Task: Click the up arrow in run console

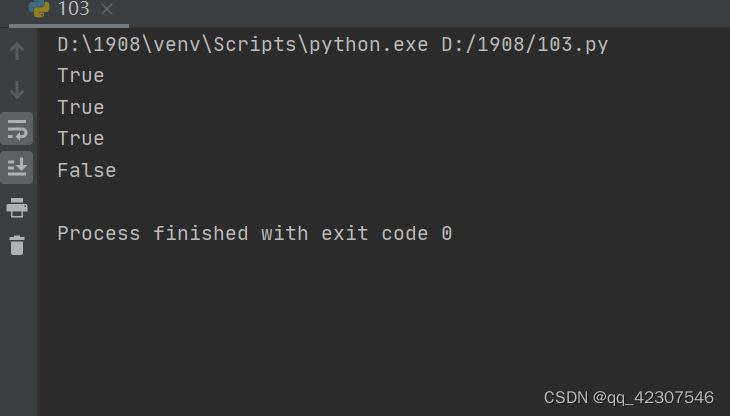Action: [x=17, y=51]
